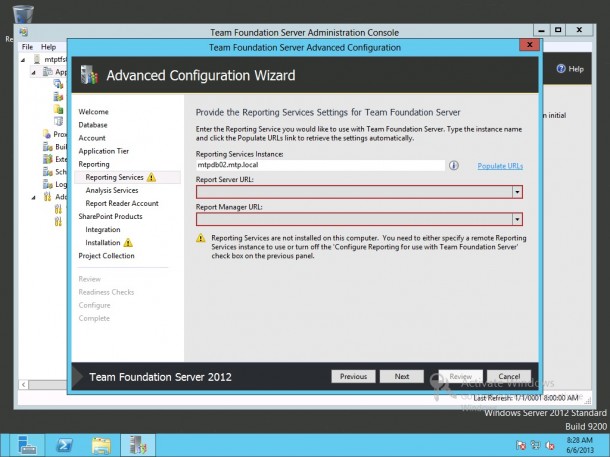Click console tree scroll left arrow

(24, 385)
